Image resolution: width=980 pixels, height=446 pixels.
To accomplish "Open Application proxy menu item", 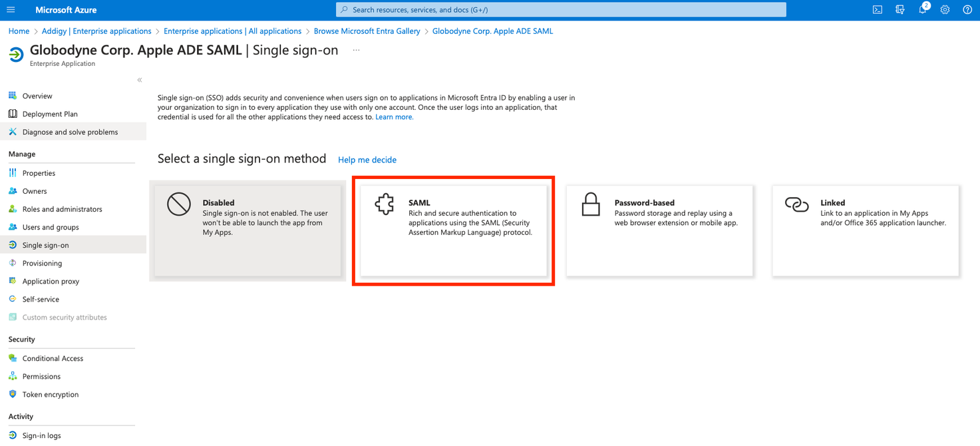I will (x=51, y=281).
